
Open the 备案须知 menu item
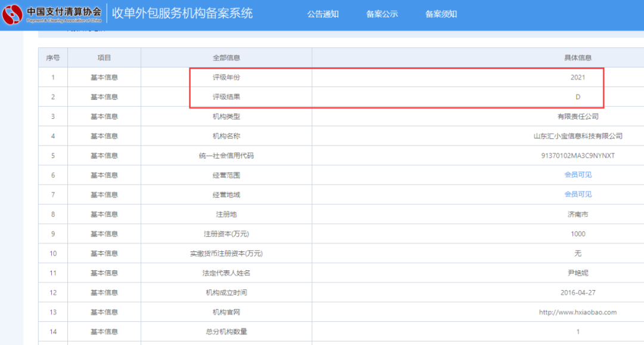point(441,14)
